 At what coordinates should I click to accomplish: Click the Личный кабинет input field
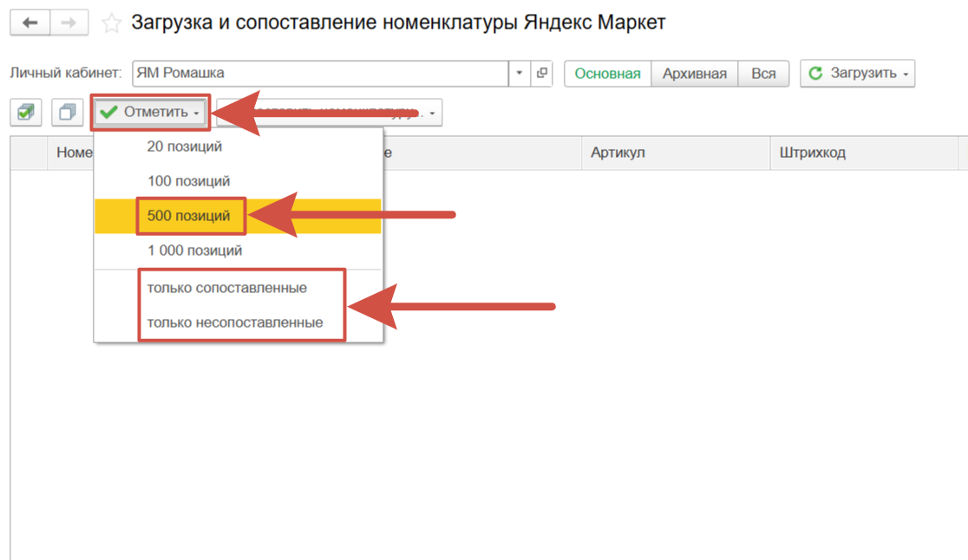click(x=319, y=74)
